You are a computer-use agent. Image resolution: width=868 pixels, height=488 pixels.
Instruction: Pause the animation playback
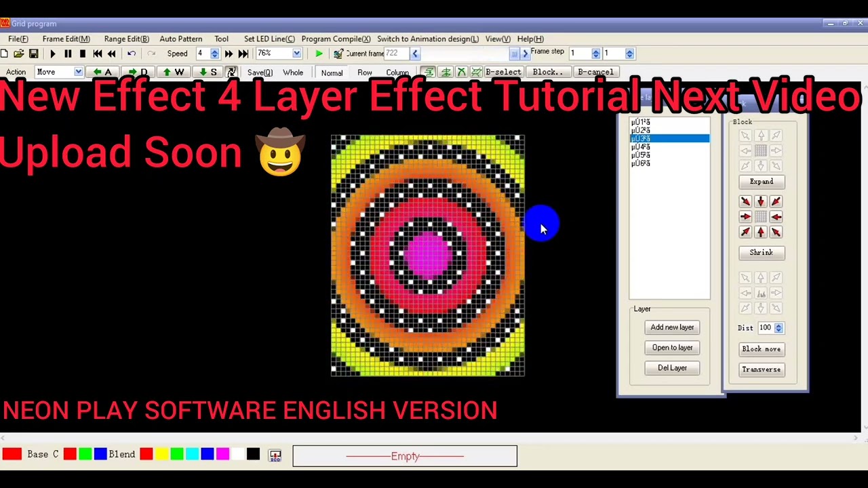(68, 54)
